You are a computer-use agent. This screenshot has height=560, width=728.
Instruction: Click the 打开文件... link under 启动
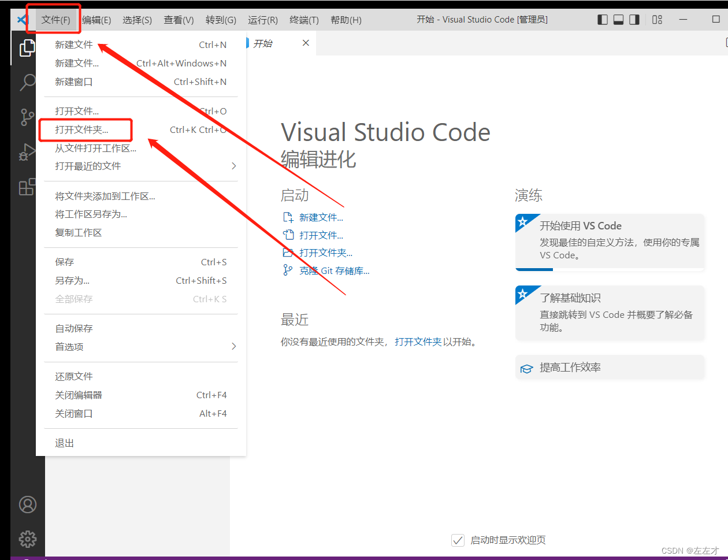pos(321,235)
